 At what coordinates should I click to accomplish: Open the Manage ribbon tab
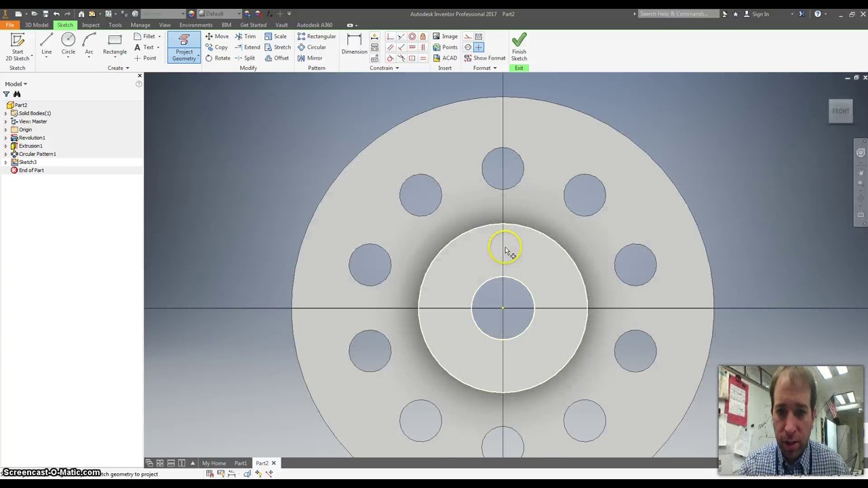point(140,25)
